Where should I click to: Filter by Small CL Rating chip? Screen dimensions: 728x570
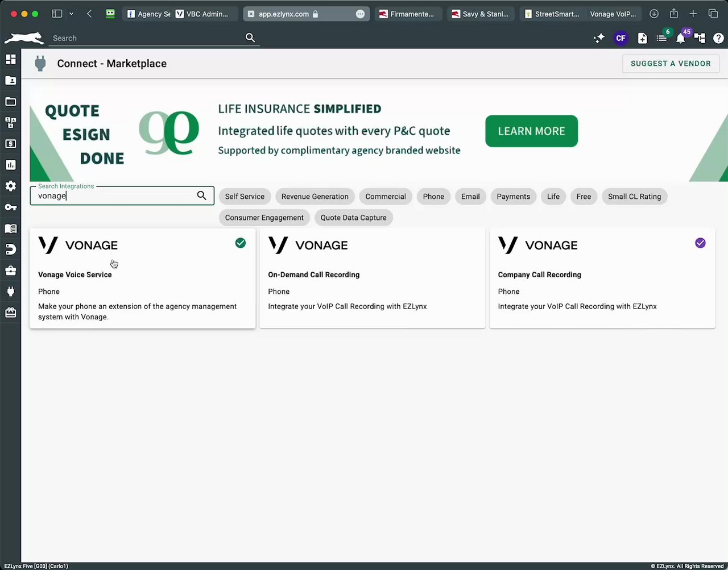pyautogui.click(x=634, y=197)
